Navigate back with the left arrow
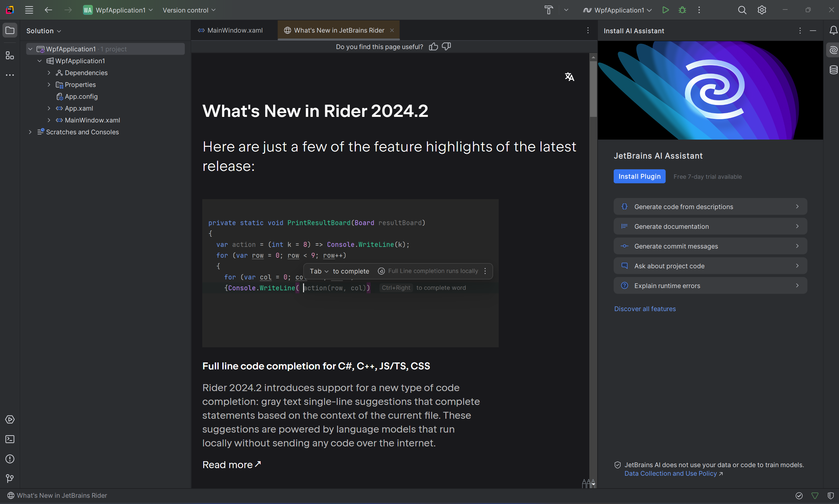 click(x=48, y=10)
